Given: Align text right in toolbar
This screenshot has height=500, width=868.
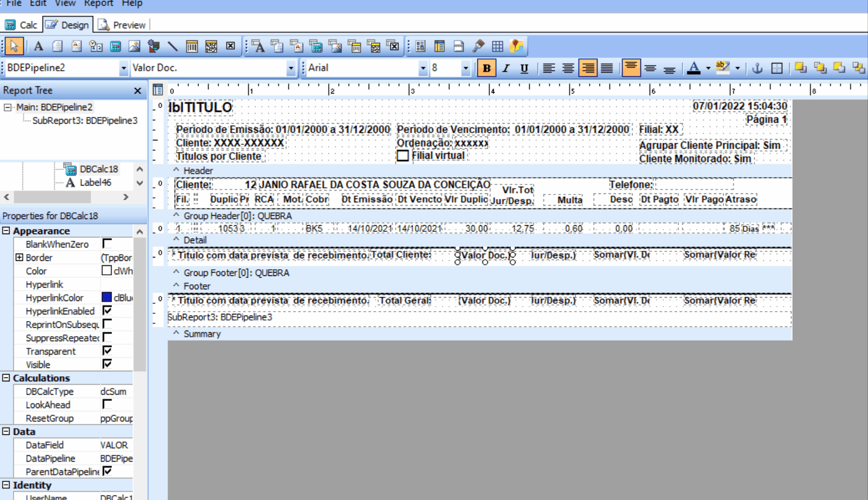Looking at the screenshot, I should (588, 68).
